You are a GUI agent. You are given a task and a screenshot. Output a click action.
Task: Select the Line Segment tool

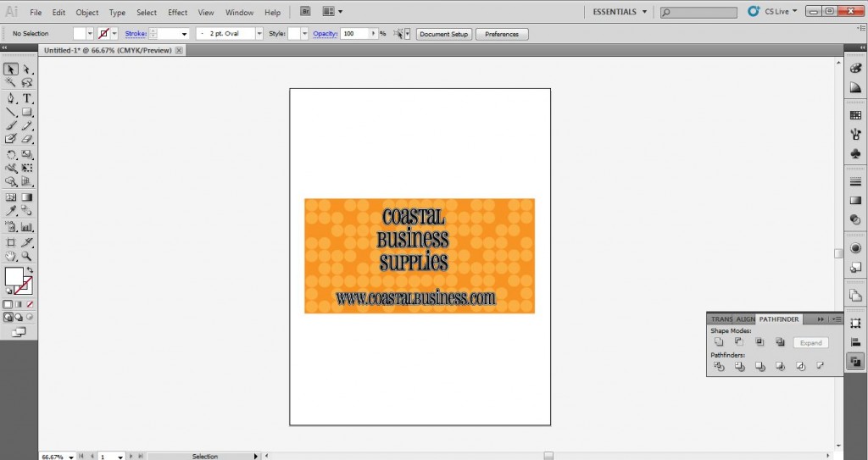tap(10, 113)
